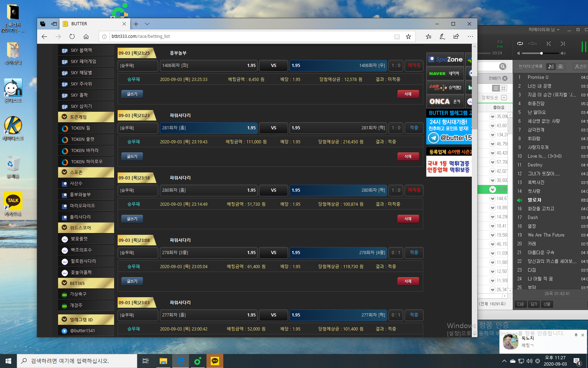Open KakaoTalk from the taskbar

point(215,361)
